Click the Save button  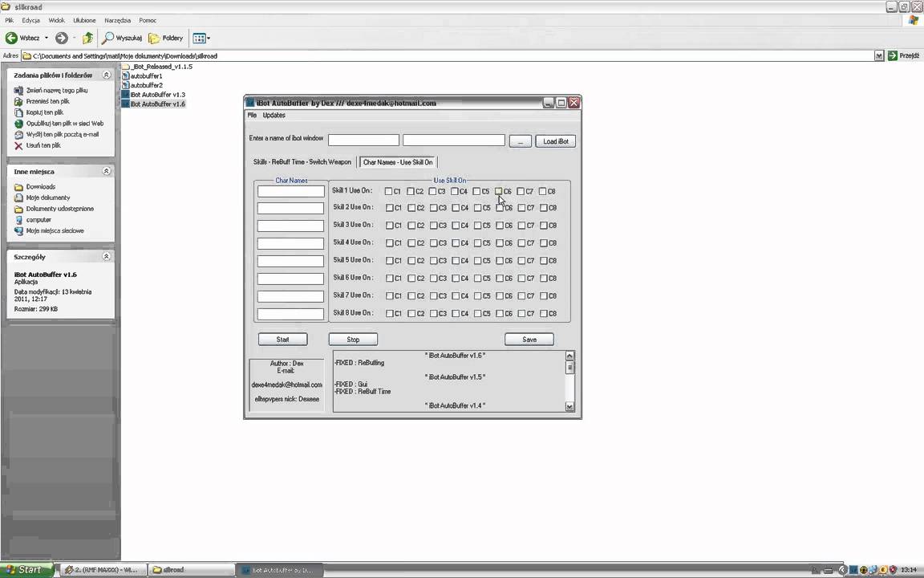[529, 339]
